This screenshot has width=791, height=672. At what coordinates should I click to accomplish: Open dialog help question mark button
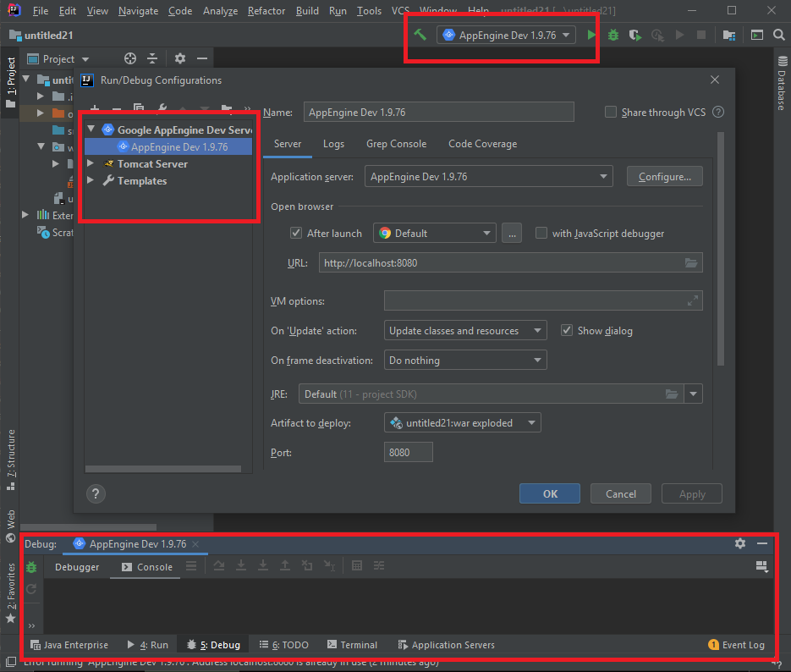96,493
